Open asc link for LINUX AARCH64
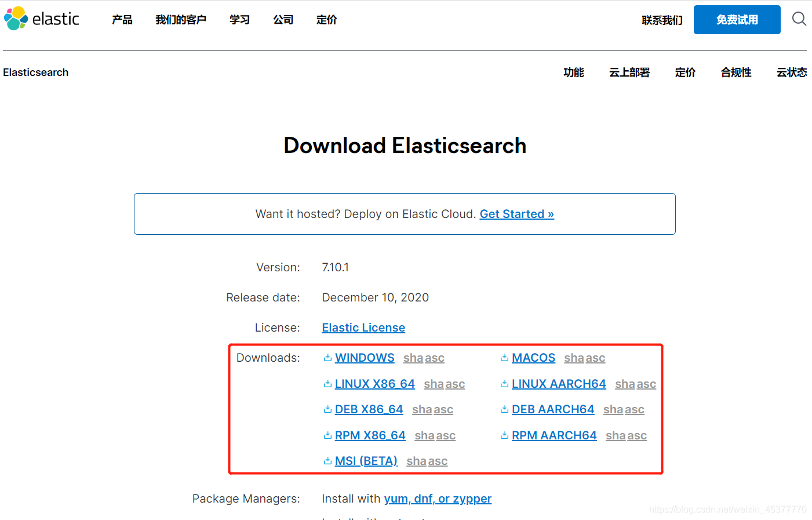 click(x=646, y=384)
